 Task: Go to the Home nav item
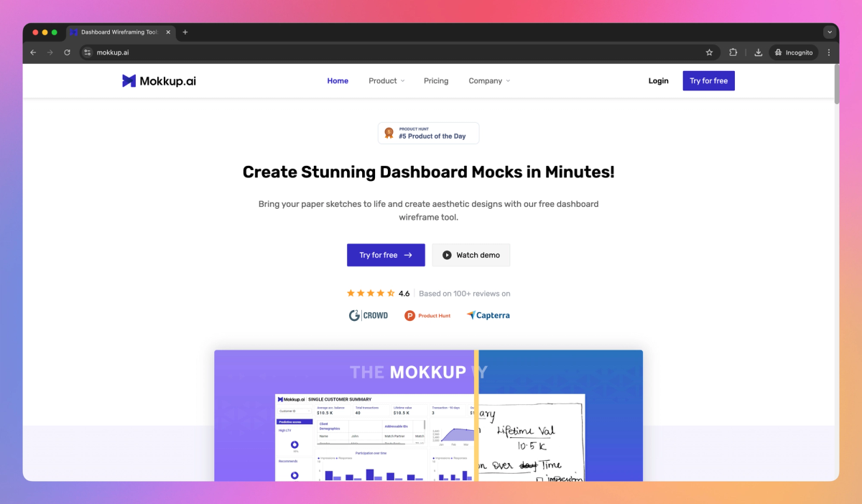(338, 81)
